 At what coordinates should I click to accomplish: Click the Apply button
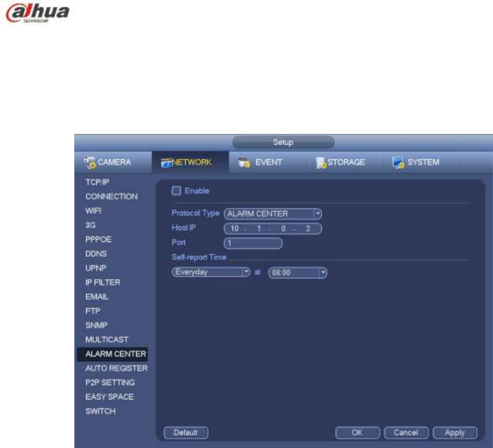point(455,433)
